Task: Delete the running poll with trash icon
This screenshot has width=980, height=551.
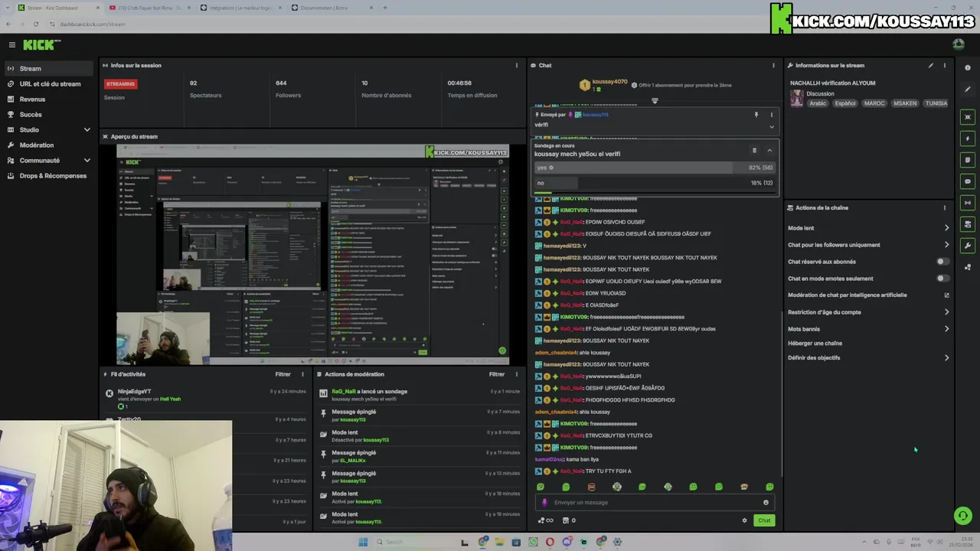Action: [x=754, y=150]
